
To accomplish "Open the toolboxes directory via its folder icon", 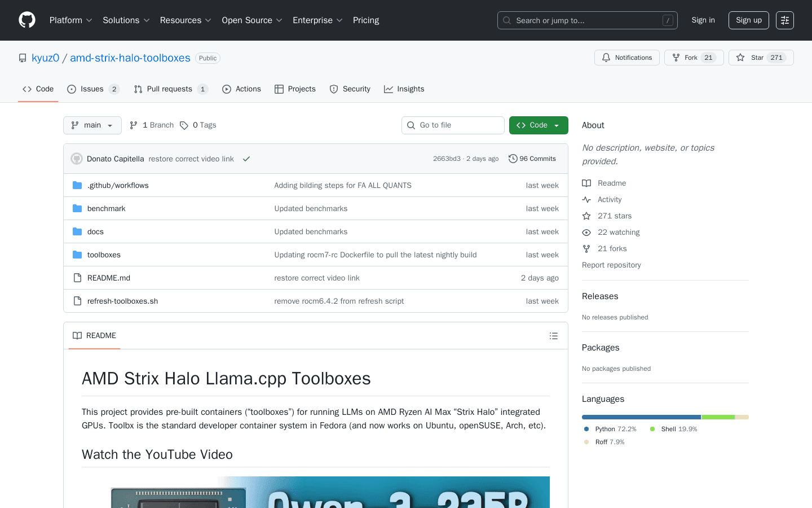I will click(x=77, y=255).
